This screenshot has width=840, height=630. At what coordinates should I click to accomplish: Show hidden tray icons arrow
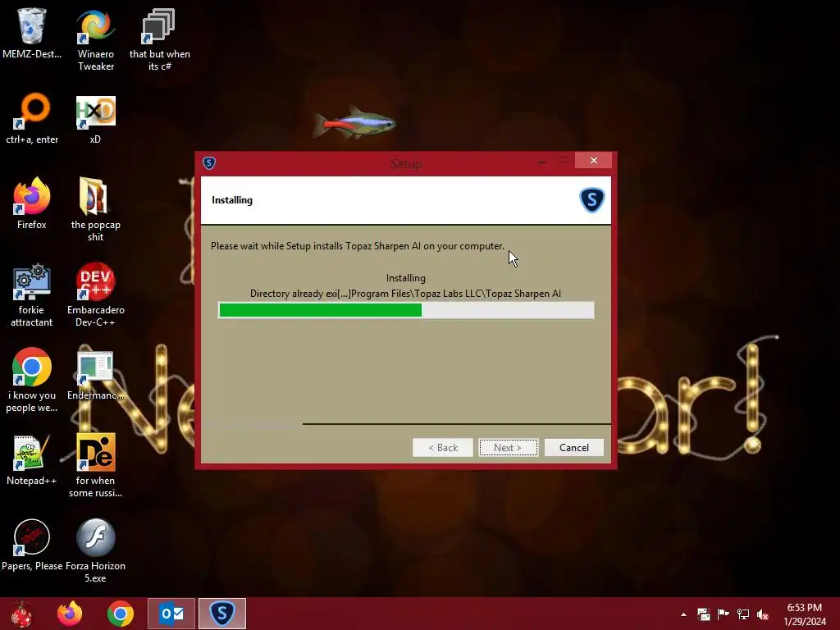tap(683, 614)
